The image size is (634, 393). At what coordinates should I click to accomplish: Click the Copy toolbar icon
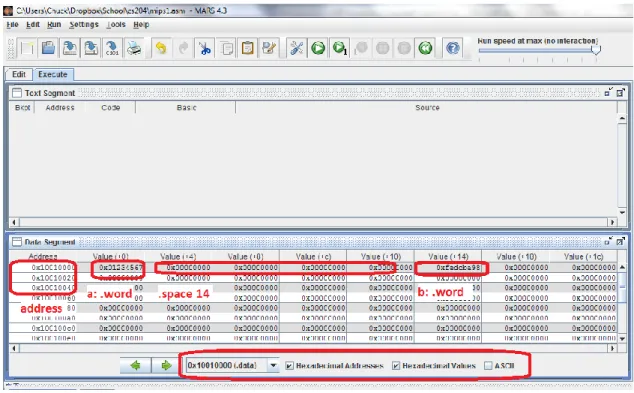(226, 49)
